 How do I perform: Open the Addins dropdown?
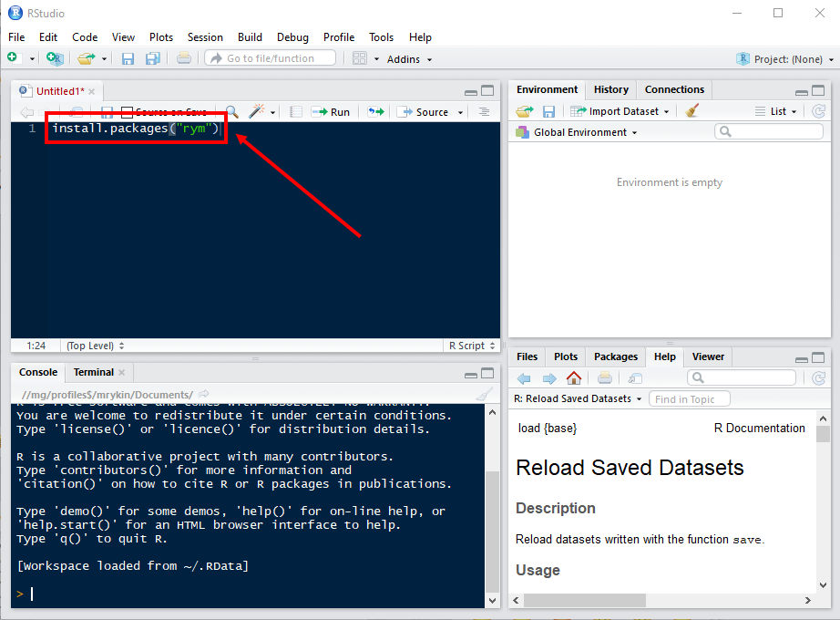point(409,59)
